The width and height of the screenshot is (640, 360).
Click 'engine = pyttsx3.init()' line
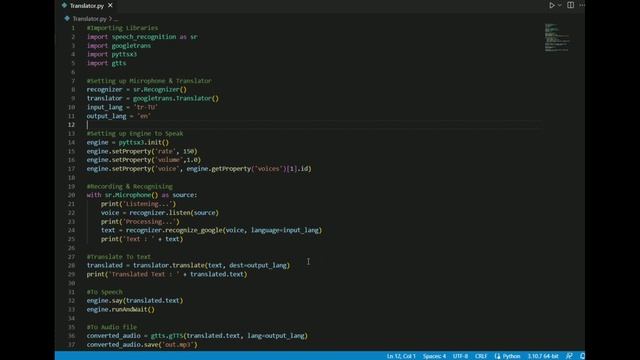pyautogui.click(x=127, y=142)
